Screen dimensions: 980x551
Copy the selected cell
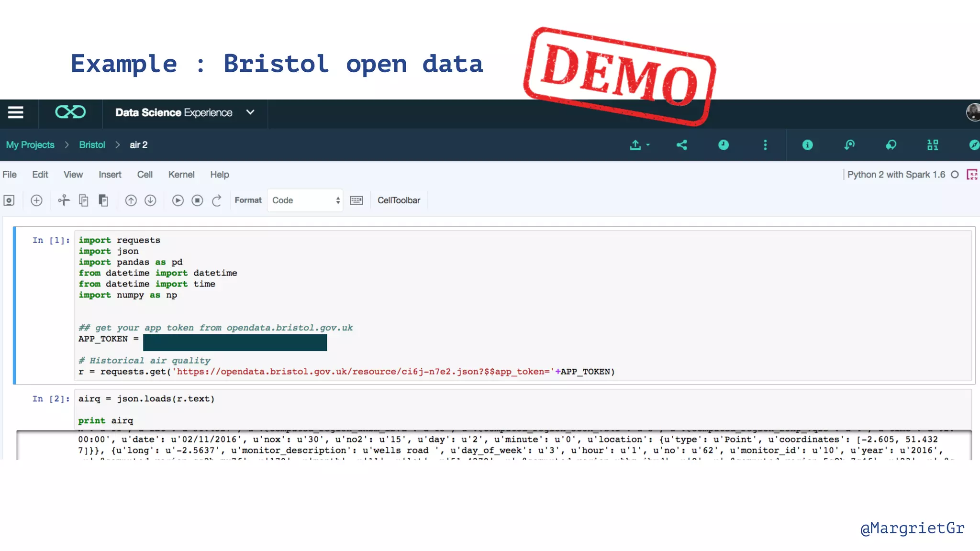(84, 200)
